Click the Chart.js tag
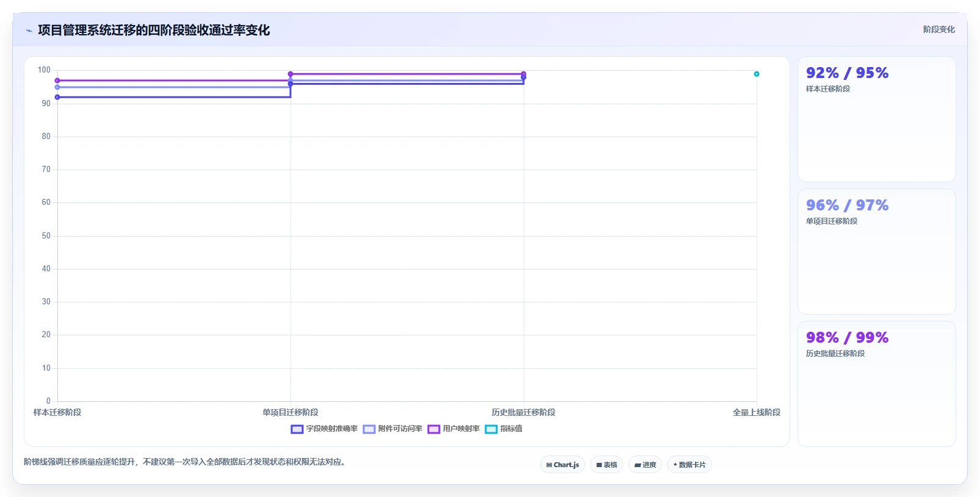980x497 pixels. click(x=563, y=465)
